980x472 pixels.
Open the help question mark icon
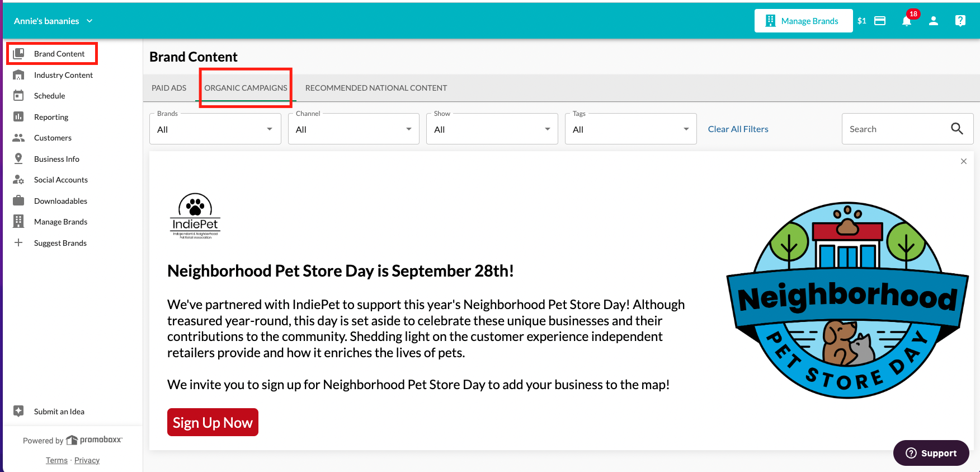coord(960,21)
